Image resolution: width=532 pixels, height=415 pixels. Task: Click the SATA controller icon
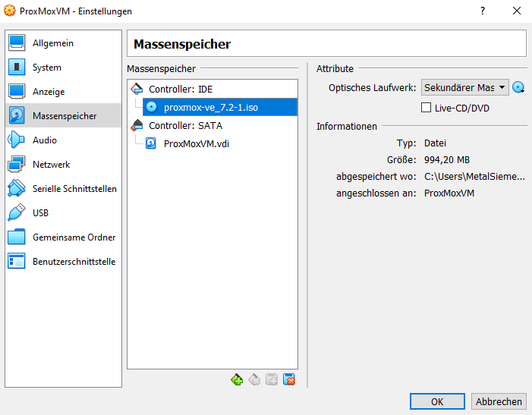[x=137, y=125]
